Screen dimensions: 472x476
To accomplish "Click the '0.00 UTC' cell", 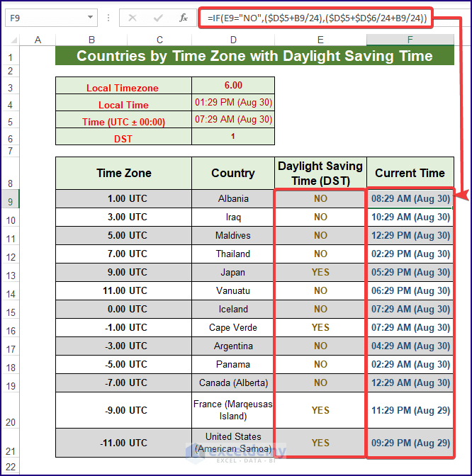I will [x=123, y=310].
